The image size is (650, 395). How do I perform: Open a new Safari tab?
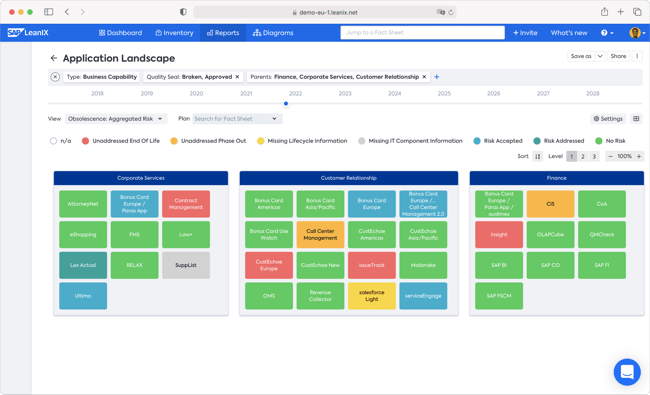click(621, 12)
